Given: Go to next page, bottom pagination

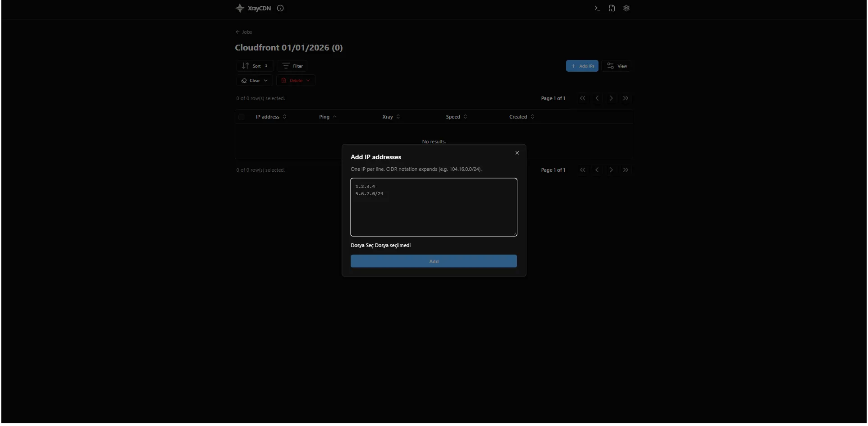Looking at the screenshot, I should (x=611, y=170).
